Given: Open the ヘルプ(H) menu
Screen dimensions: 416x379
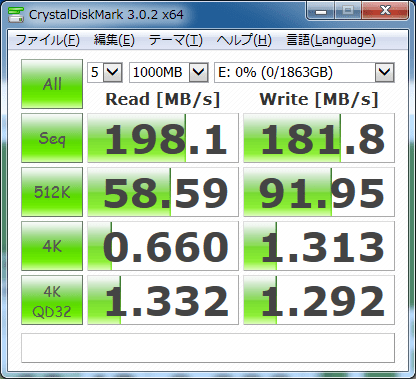Looking at the screenshot, I should coord(244,40).
